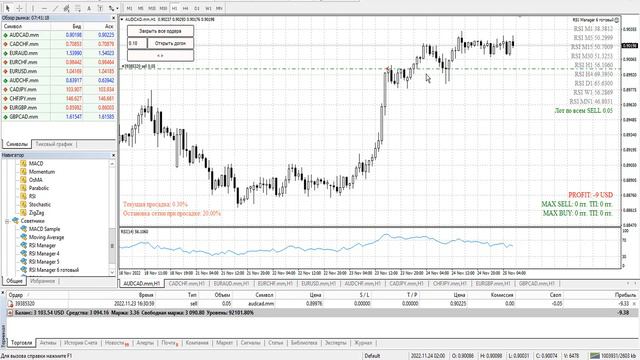Open the Избранное tab in Navigator
This screenshot has width=640, height=360.
[x=42, y=281]
